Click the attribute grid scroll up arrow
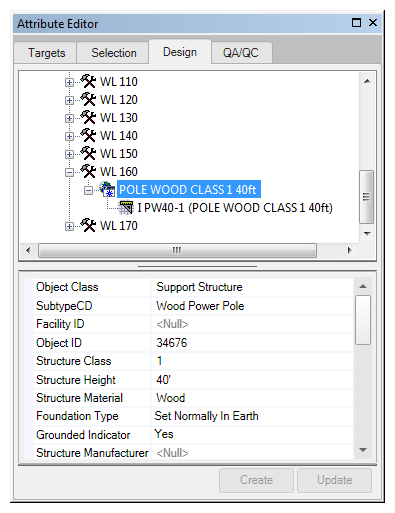Image resolution: width=395 pixels, height=513 pixels. [x=363, y=286]
